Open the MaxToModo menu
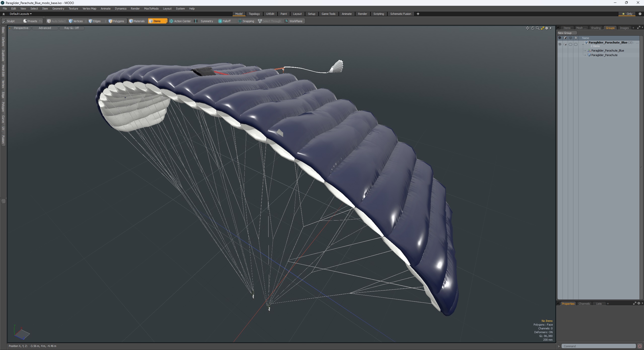 click(151, 9)
